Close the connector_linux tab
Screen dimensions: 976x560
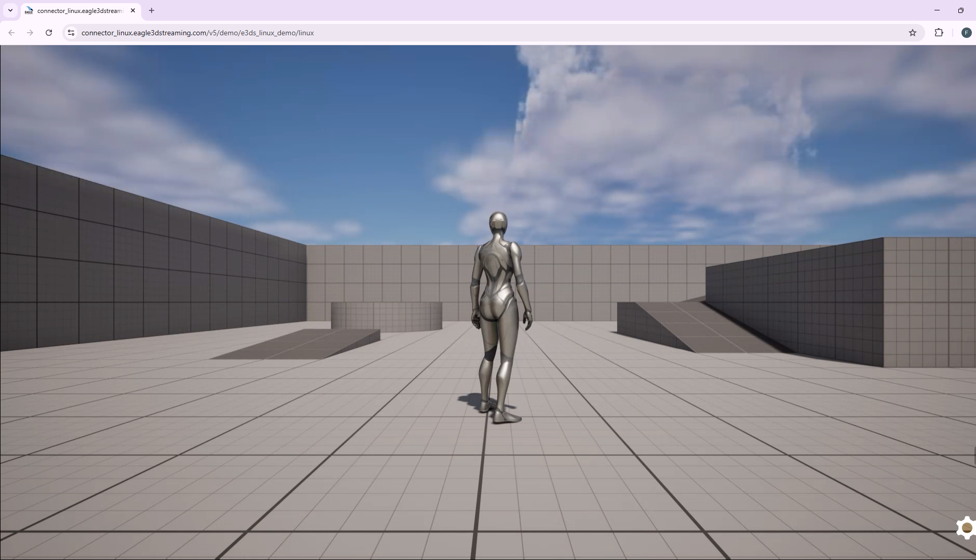tap(132, 10)
